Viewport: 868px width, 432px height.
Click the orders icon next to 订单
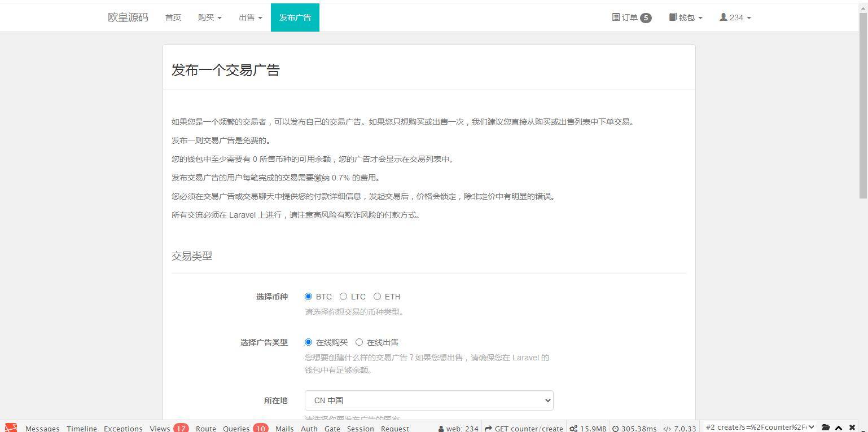[615, 17]
